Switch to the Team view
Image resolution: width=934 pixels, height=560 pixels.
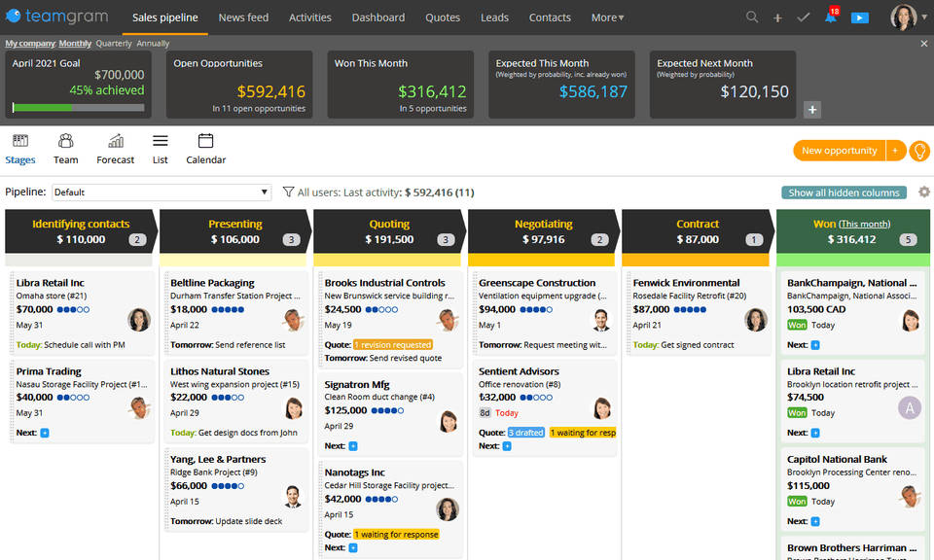tap(65, 150)
